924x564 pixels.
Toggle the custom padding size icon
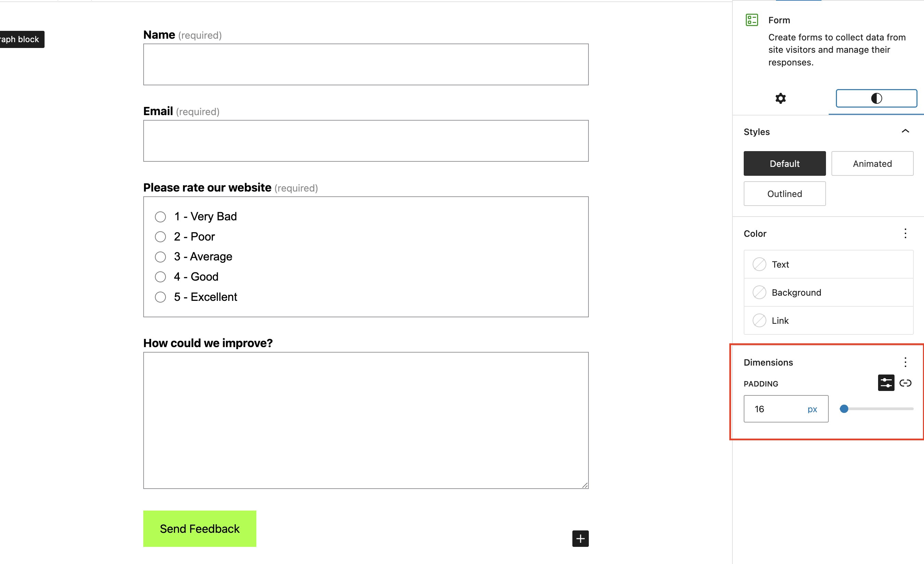(885, 383)
